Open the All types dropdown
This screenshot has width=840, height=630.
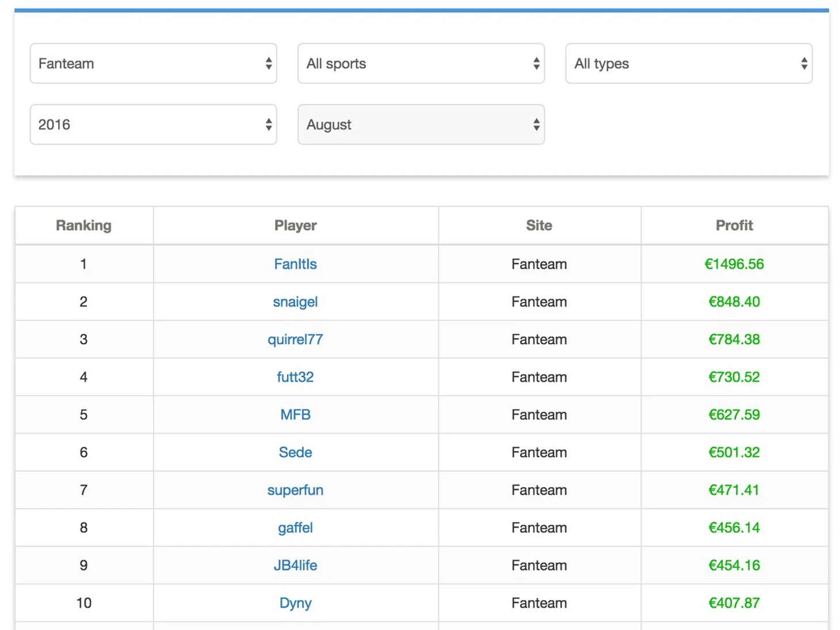pyautogui.click(x=688, y=63)
